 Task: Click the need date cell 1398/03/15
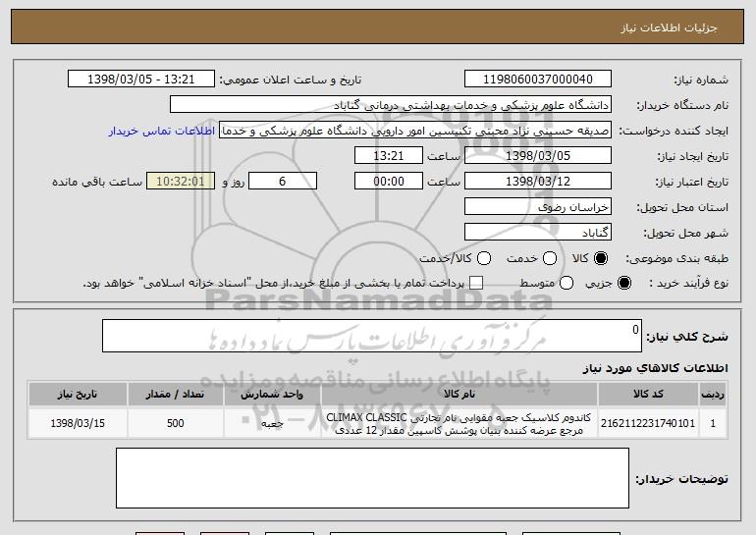point(78,423)
